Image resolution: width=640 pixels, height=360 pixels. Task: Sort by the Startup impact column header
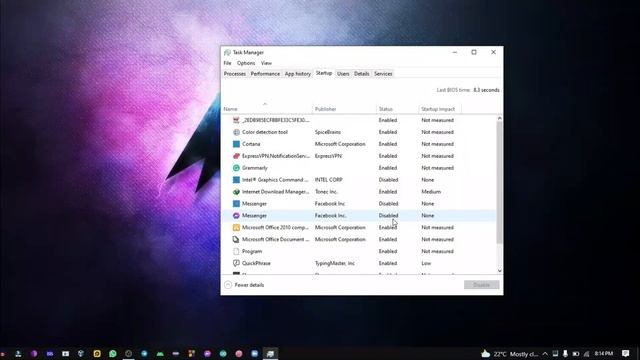pyautogui.click(x=440, y=109)
